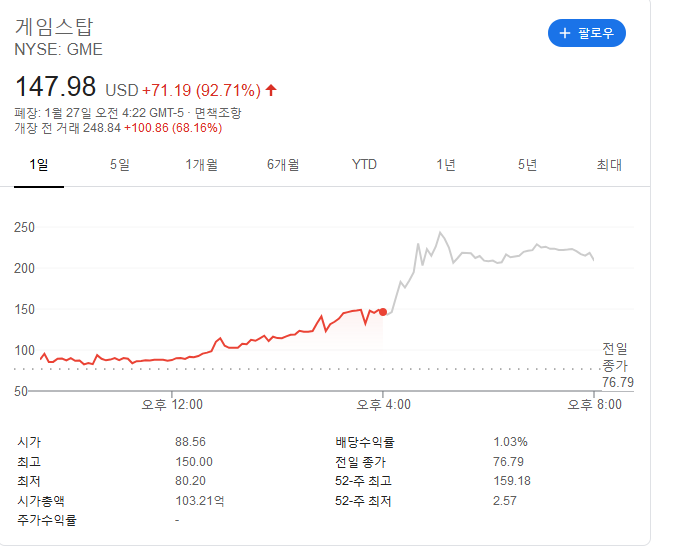Open the 1개월 chart tab
This screenshot has width=690, height=550.
pos(201,165)
